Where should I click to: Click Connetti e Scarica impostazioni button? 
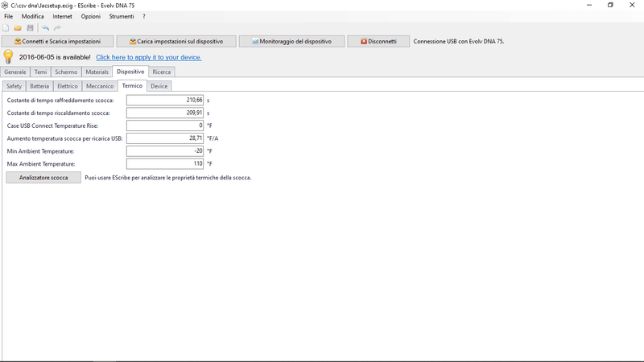coord(57,42)
